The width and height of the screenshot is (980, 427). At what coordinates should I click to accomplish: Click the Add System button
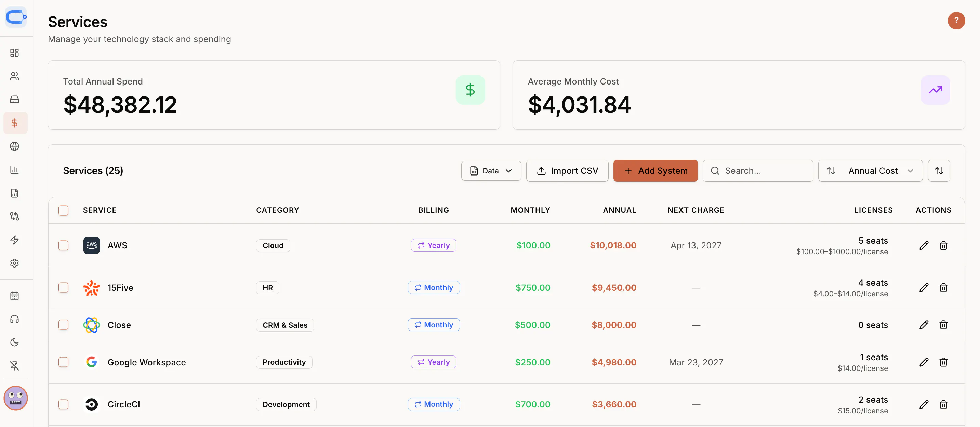(655, 171)
